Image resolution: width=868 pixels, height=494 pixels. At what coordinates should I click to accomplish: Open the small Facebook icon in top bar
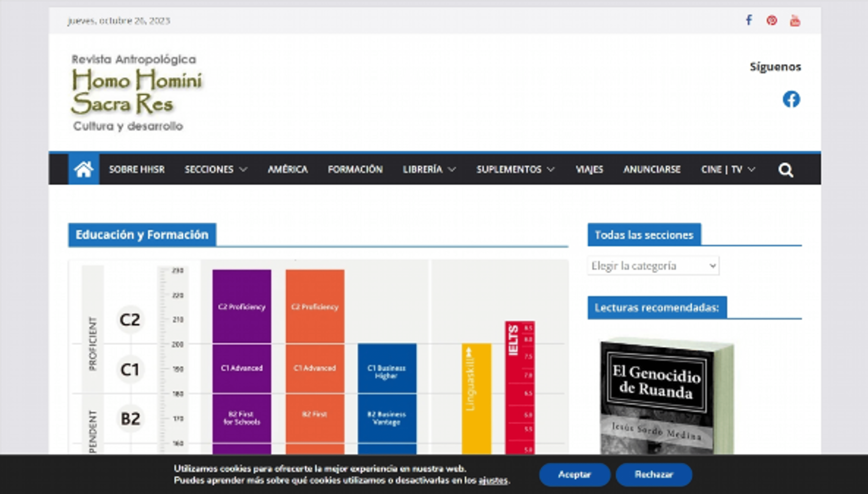tap(749, 20)
